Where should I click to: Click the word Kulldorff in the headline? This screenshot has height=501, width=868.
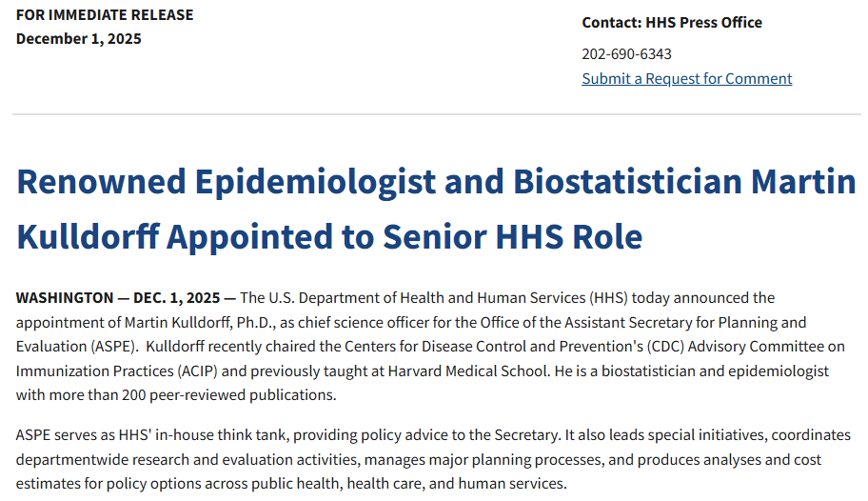89,236
